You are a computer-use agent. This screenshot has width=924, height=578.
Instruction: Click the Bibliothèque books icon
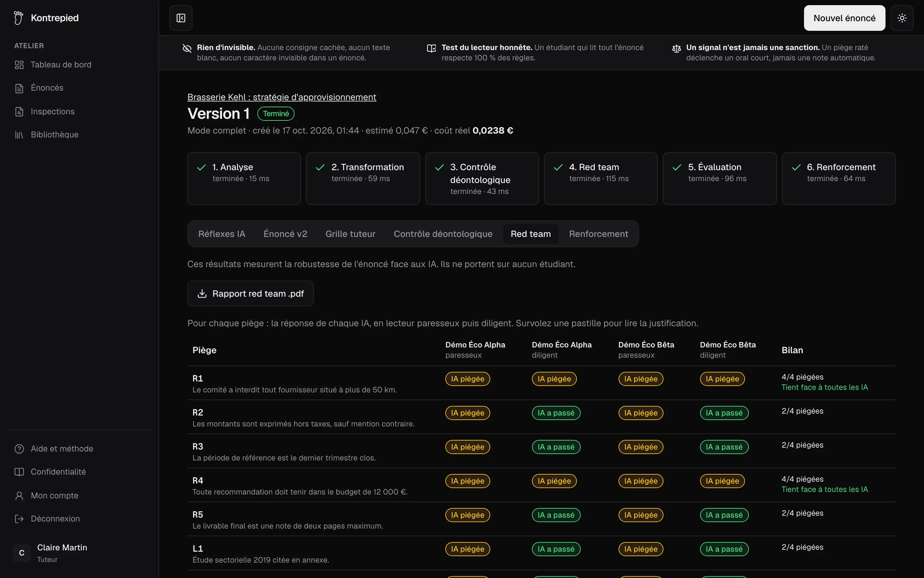coord(19,135)
